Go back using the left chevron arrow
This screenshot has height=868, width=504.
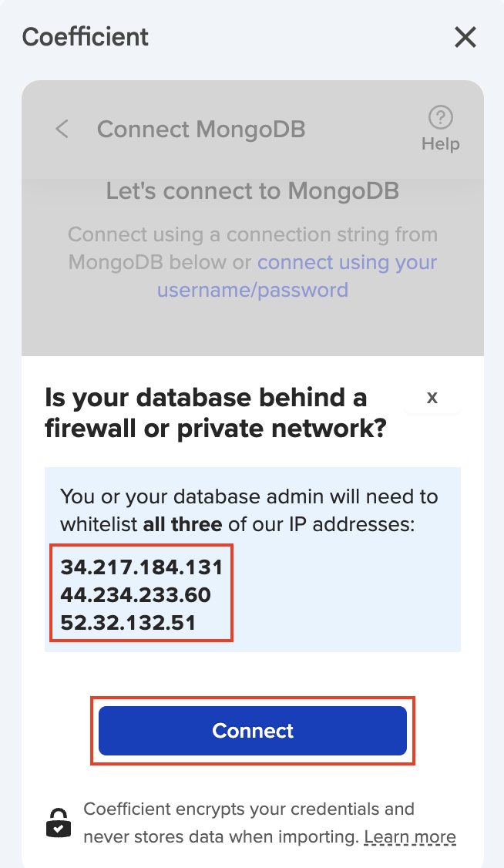[62, 129]
